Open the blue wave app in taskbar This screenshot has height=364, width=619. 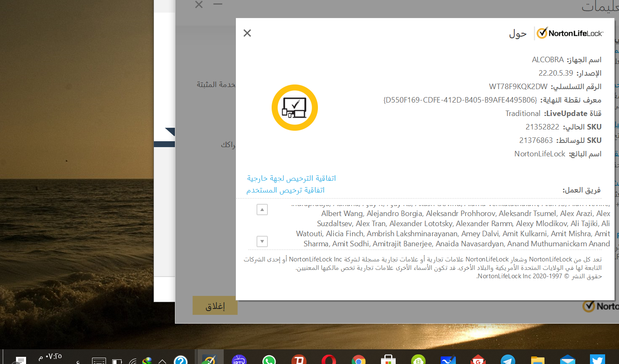point(448,360)
